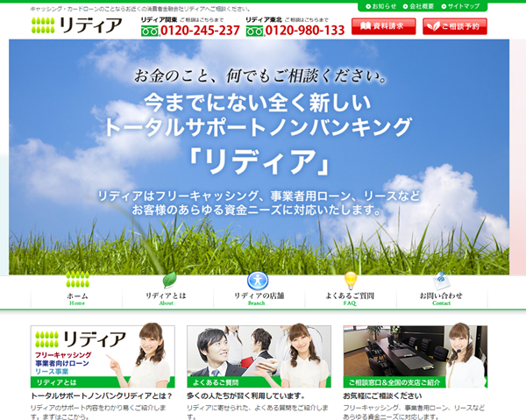Click the リディア logo in the header

[76, 26]
